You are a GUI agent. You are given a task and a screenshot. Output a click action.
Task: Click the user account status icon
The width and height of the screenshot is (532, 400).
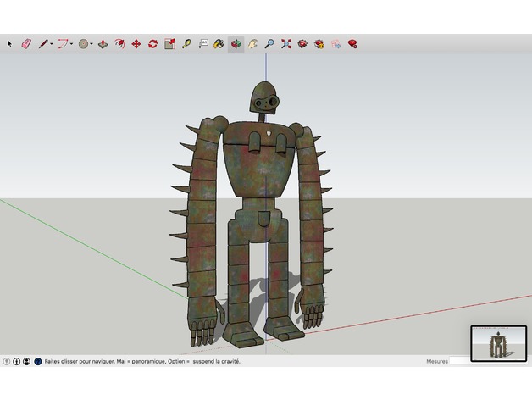26,361
